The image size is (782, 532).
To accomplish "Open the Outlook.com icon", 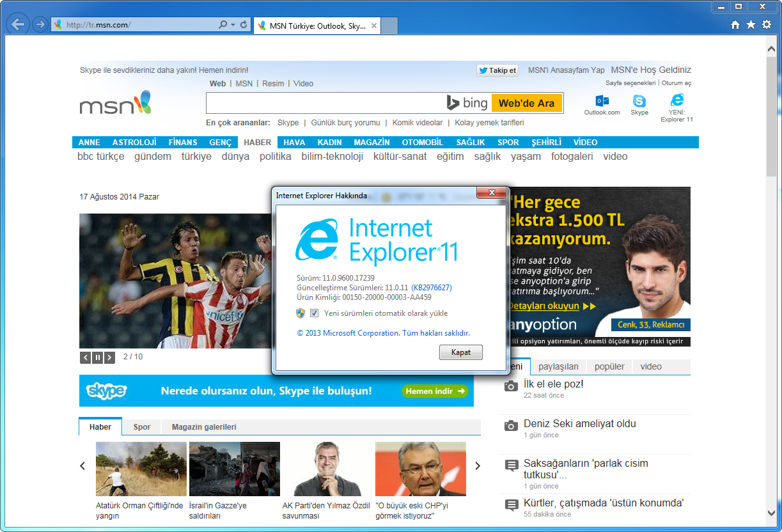I will pos(602,101).
